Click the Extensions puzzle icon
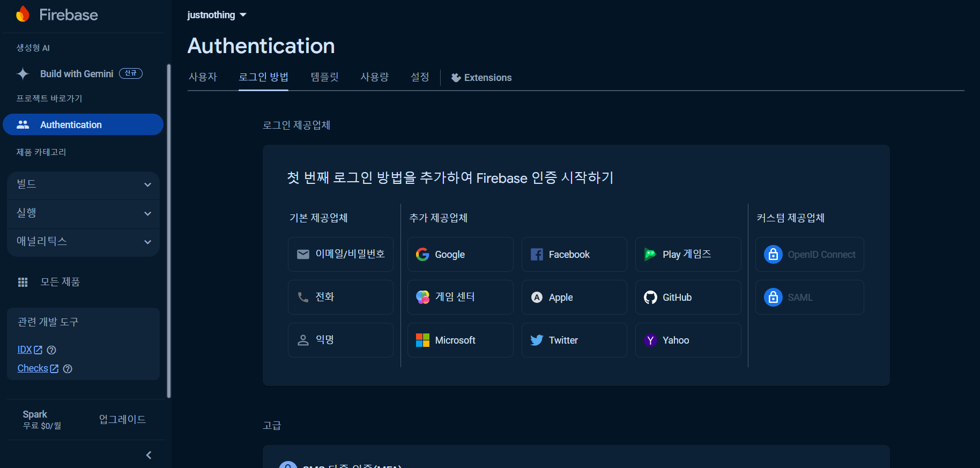 tap(456, 78)
